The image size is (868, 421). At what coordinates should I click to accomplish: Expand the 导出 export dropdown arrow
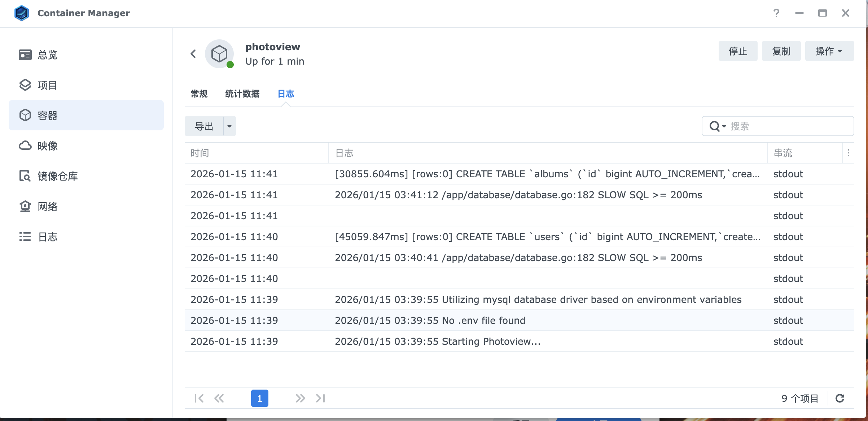pyautogui.click(x=229, y=126)
